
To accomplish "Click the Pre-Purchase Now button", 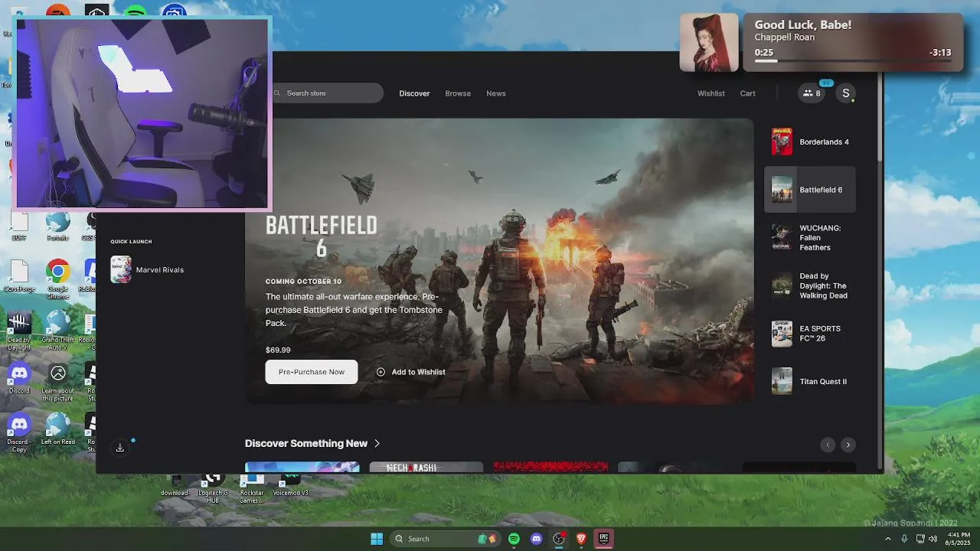I will coord(312,372).
